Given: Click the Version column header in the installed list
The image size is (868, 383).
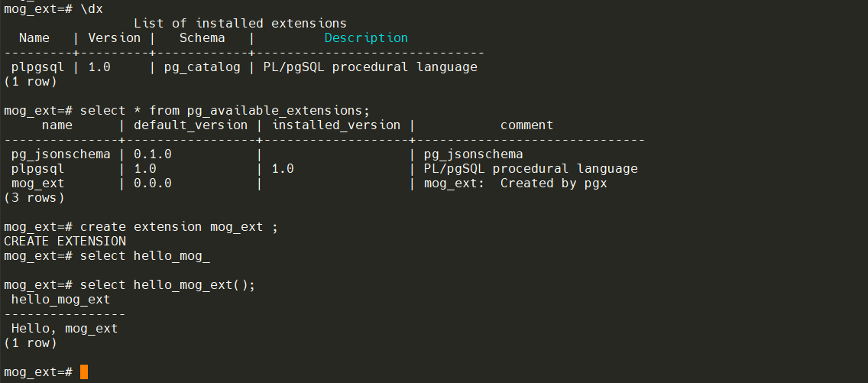Looking at the screenshot, I should pyautogui.click(x=114, y=37).
